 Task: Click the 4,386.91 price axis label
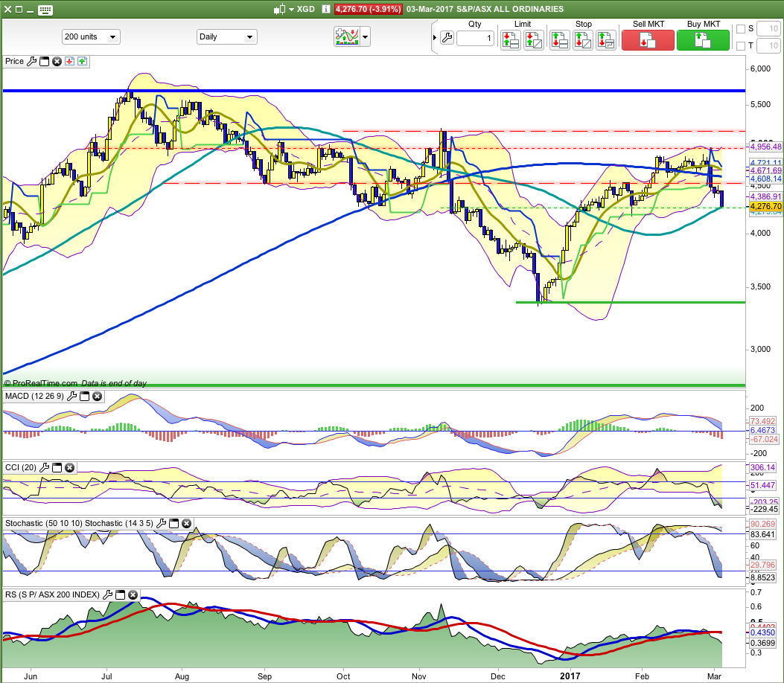click(765, 197)
